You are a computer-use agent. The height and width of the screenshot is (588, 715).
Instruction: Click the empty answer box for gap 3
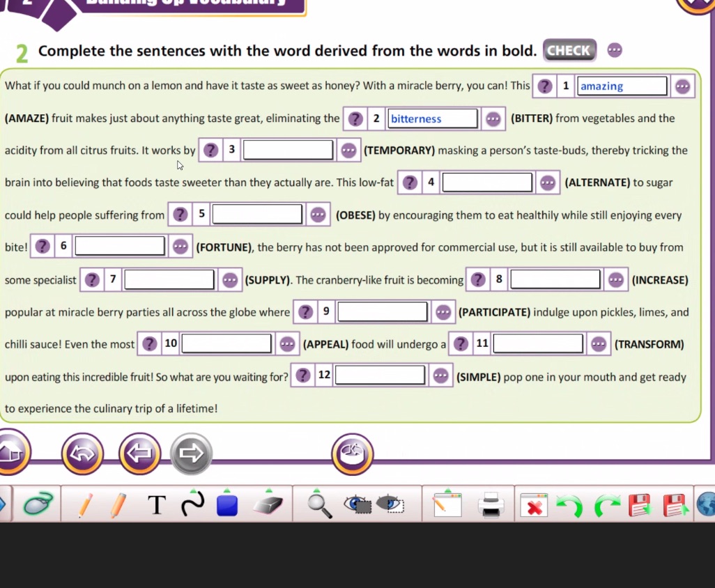(289, 150)
